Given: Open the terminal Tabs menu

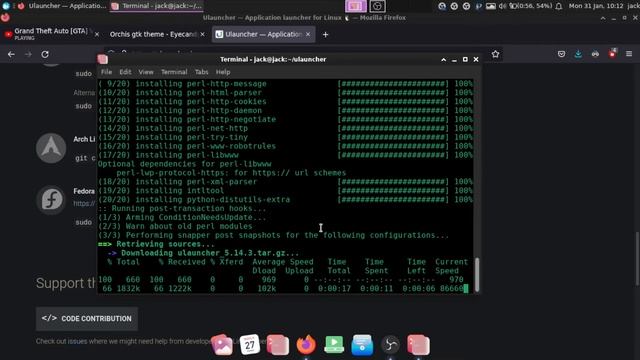Looking at the screenshot, I should pyautogui.click(x=201, y=72).
